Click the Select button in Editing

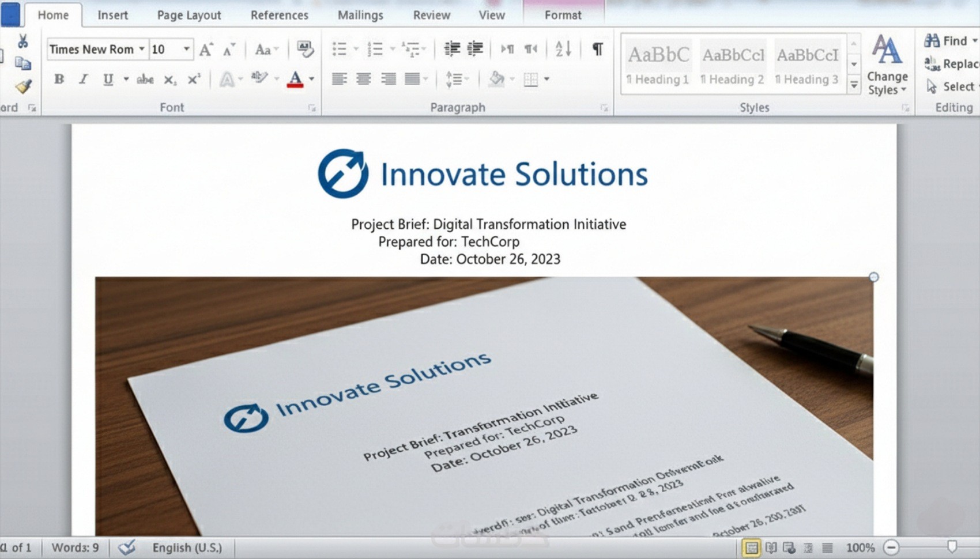click(x=951, y=86)
